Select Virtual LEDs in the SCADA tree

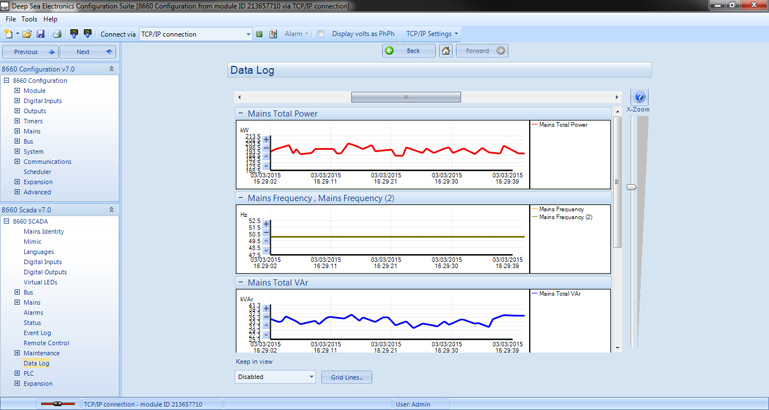(x=40, y=282)
